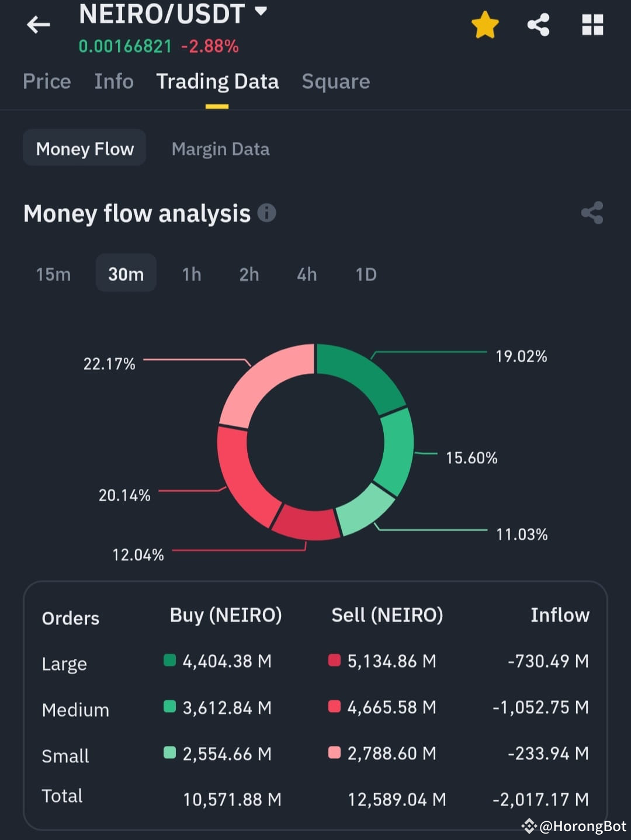Share the money flow analysis chart
Viewport: 631px width, 840px height.
[x=592, y=213]
